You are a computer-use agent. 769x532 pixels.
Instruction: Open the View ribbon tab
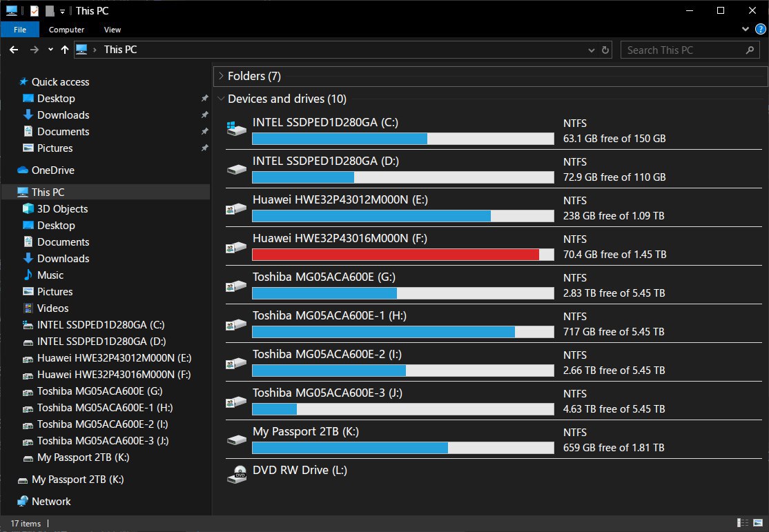pos(112,30)
